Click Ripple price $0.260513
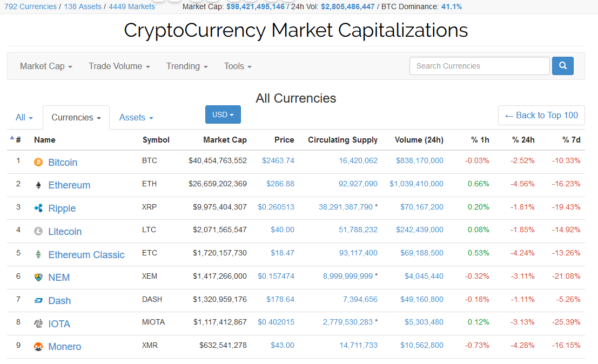 [276, 207]
